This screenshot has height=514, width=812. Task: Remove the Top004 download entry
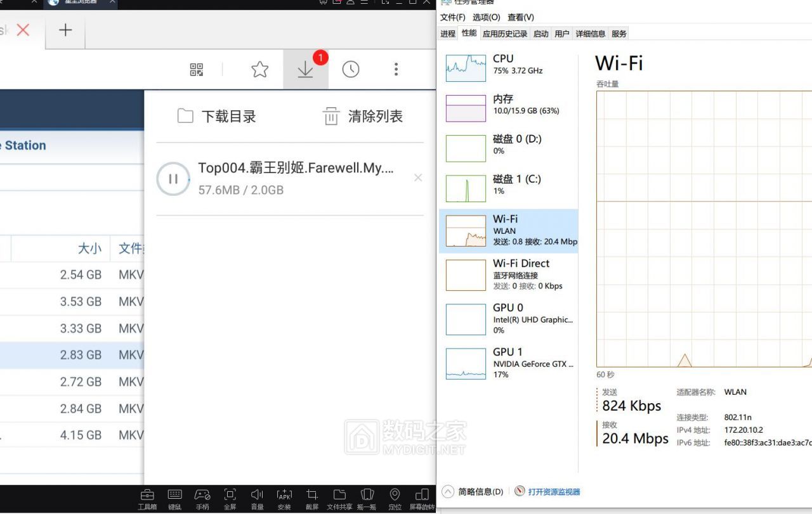point(418,177)
